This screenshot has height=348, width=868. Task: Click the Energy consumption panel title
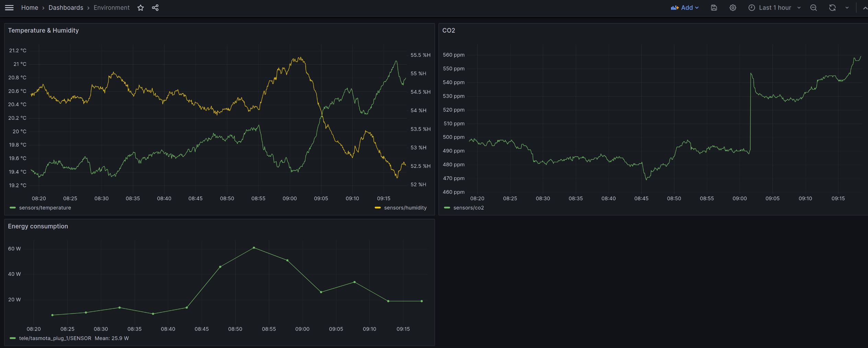click(38, 226)
